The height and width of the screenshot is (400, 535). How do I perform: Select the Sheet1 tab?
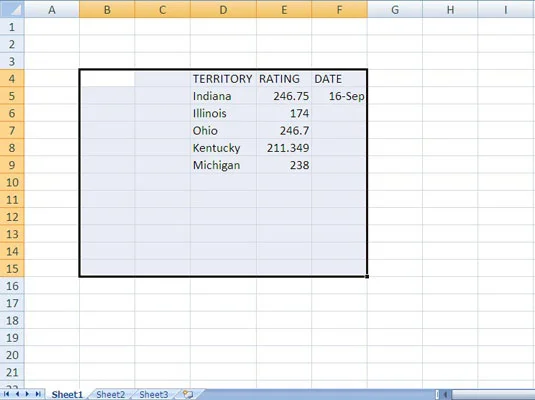point(67,395)
